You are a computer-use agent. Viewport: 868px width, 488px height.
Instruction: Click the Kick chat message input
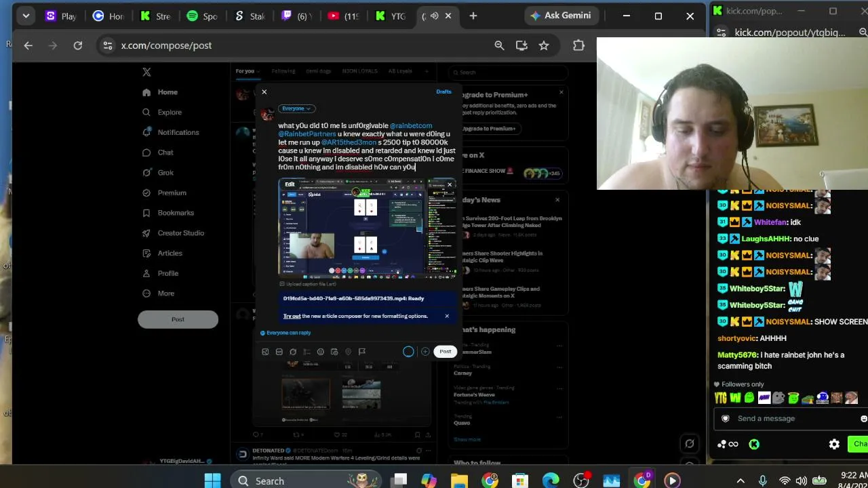pyautogui.click(x=790, y=419)
